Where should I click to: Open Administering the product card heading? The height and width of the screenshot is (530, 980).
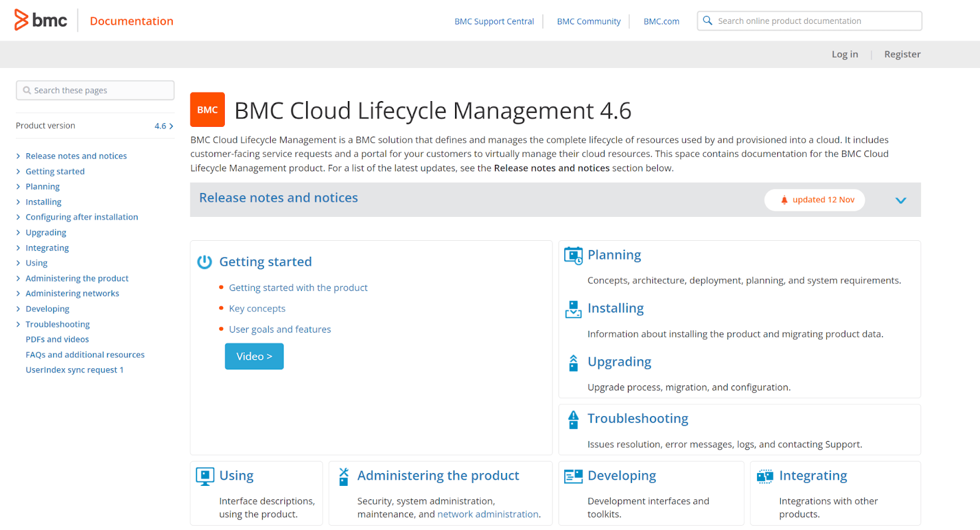click(438, 475)
